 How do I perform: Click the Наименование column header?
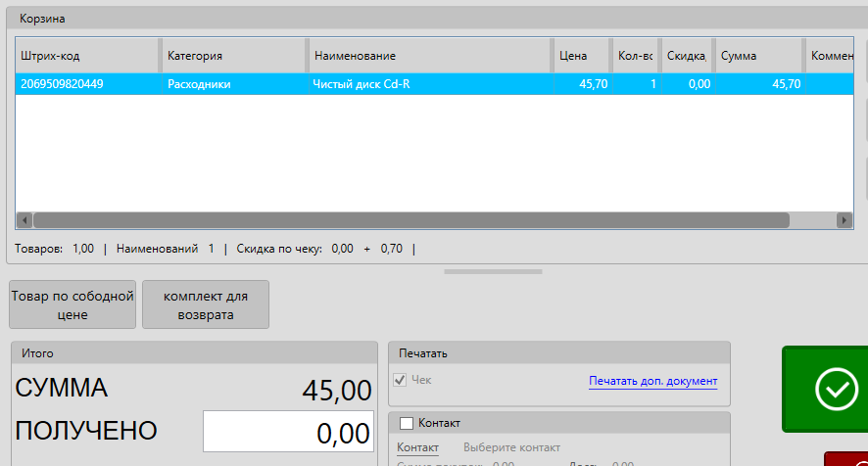(429, 56)
